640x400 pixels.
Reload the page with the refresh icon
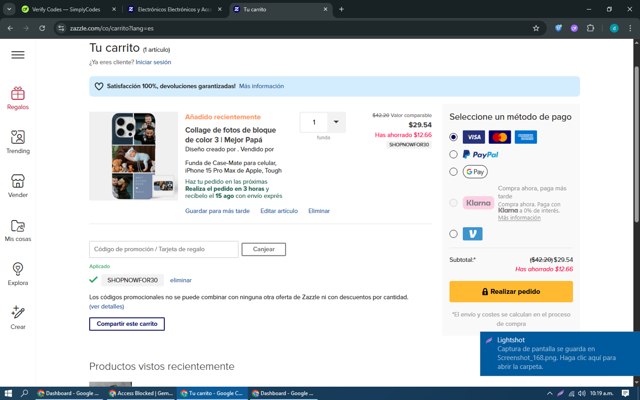pyautogui.click(x=42, y=28)
